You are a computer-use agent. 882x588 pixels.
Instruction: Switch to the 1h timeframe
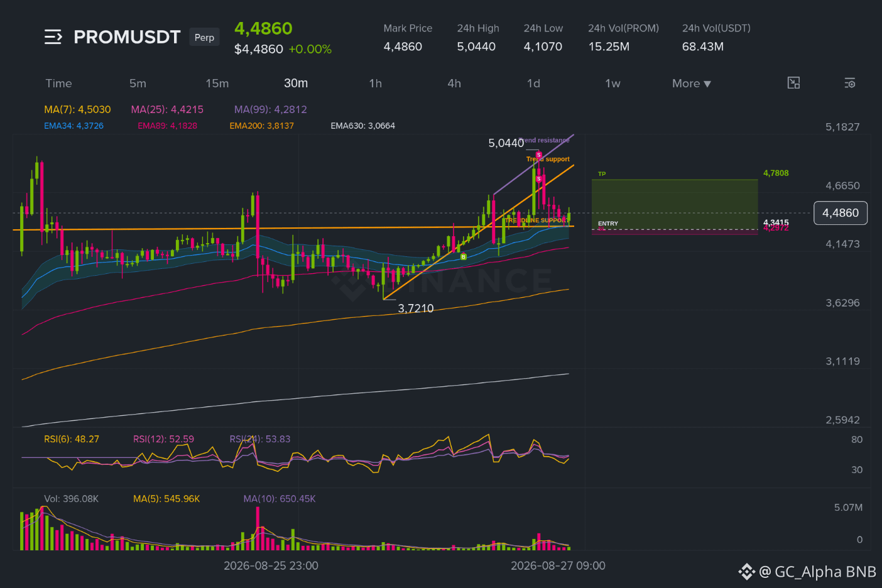tap(375, 84)
